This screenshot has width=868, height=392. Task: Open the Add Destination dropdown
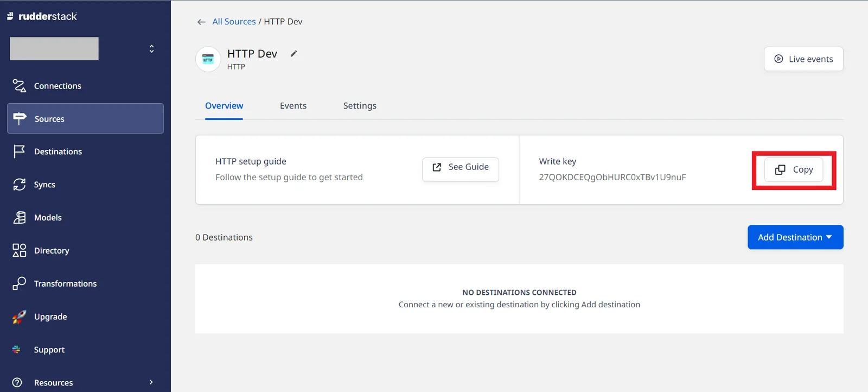tap(795, 237)
